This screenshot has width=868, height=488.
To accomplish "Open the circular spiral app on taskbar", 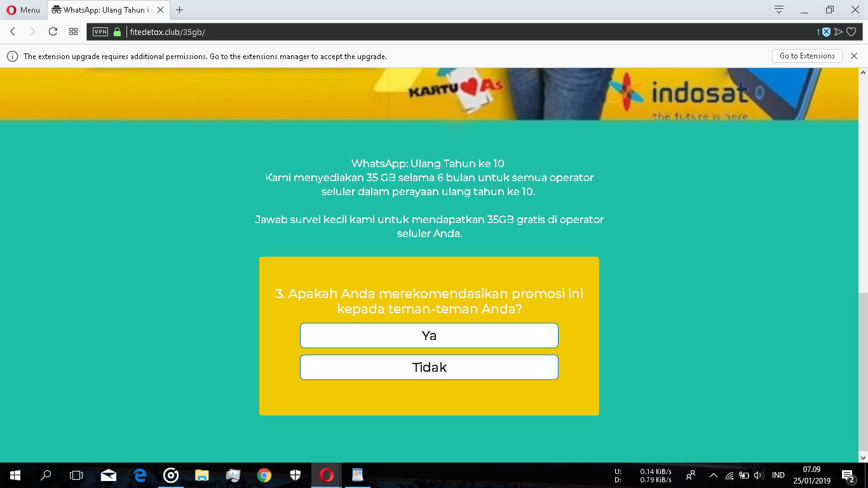I will [x=171, y=475].
